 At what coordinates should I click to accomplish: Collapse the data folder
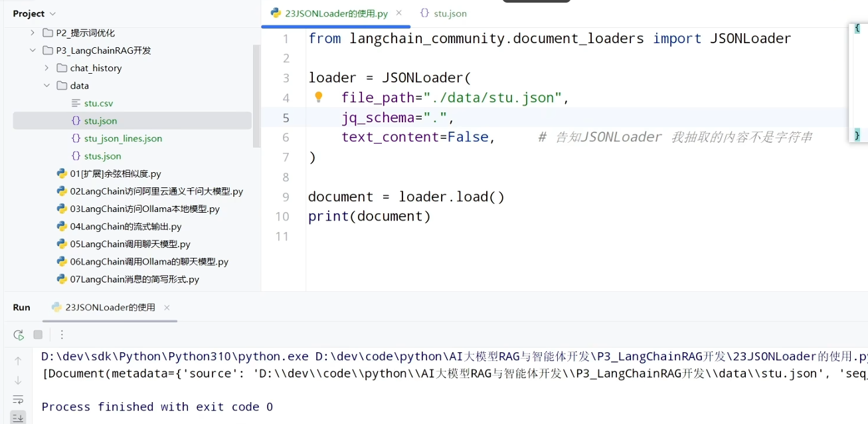[46, 86]
